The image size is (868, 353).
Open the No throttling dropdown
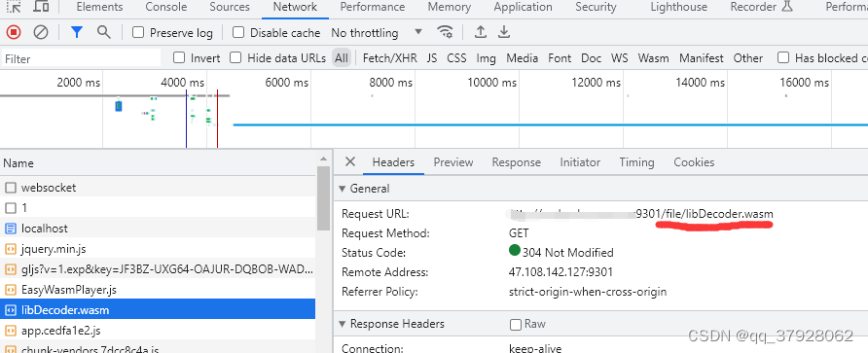click(377, 33)
